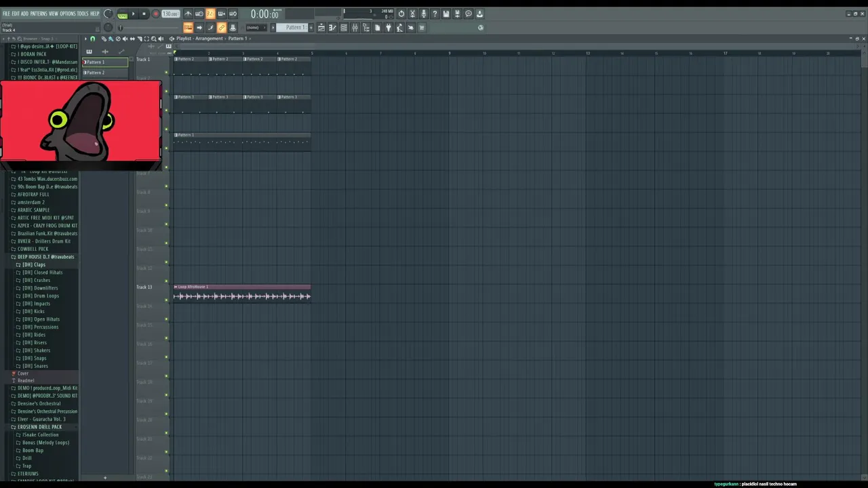This screenshot has width=868, height=488.
Task: Select the Playback speaker tool
Action: click(x=161, y=39)
